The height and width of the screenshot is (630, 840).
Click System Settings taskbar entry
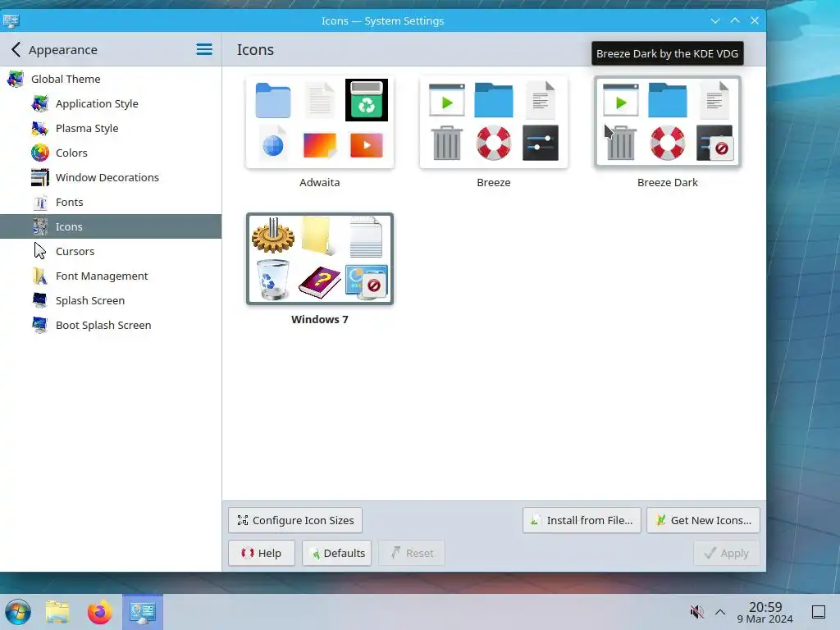coord(143,612)
